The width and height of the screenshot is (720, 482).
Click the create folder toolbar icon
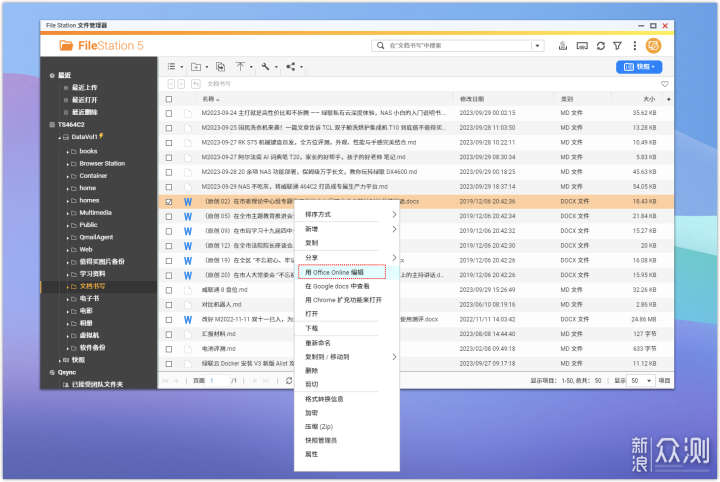pyautogui.click(x=196, y=67)
